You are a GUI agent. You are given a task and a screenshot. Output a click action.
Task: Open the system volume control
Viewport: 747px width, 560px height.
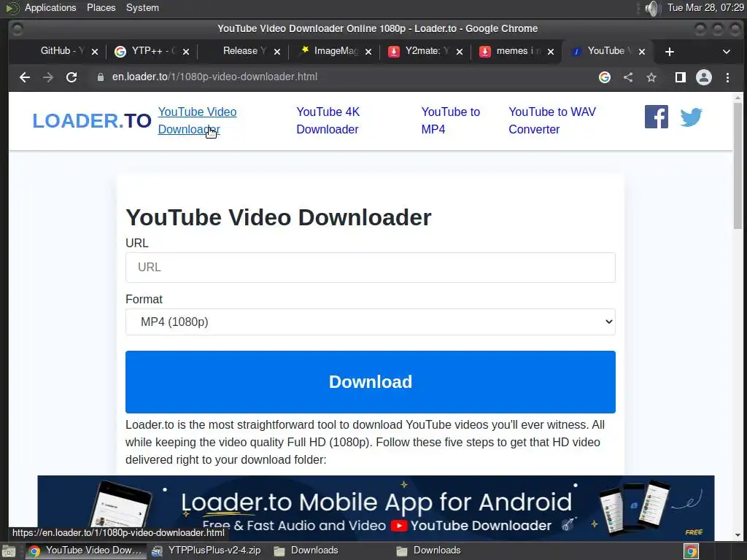tap(651, 8)
